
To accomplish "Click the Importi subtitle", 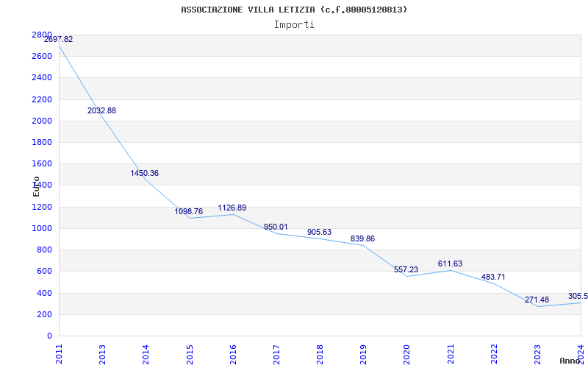I will coord(294,25).
